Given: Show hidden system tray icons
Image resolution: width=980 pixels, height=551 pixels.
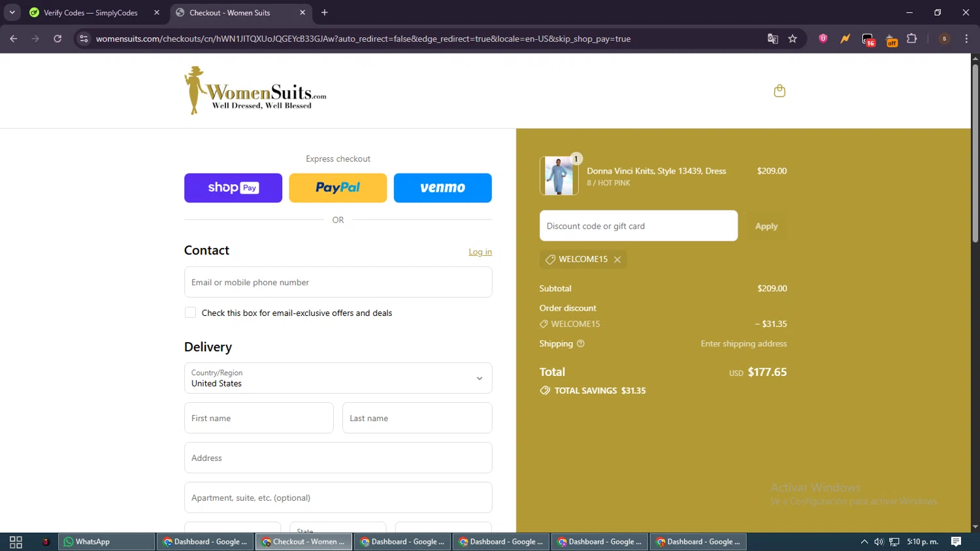Looking at the screenshot, I should click(864, 542).
